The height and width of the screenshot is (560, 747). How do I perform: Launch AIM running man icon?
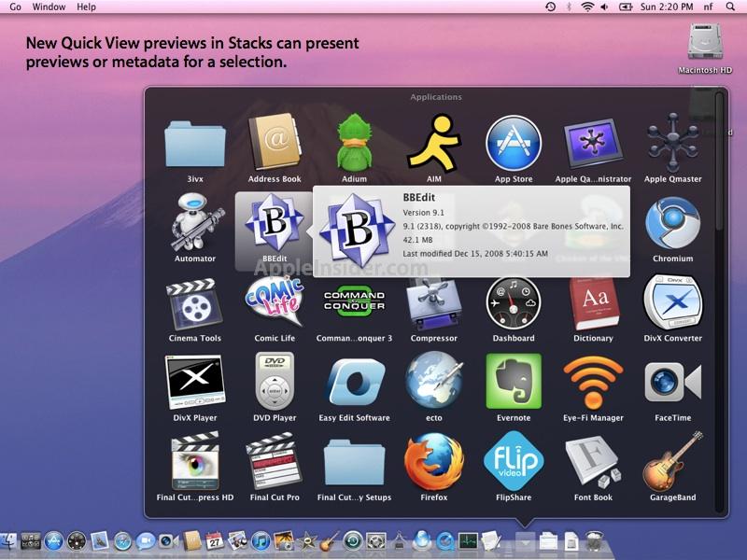434,142
